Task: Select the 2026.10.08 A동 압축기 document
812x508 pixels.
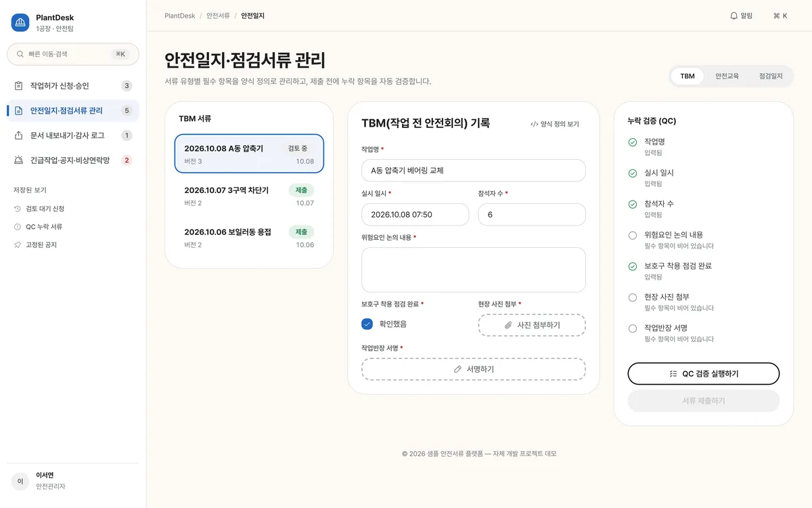Action: click(x=249, y=154)
